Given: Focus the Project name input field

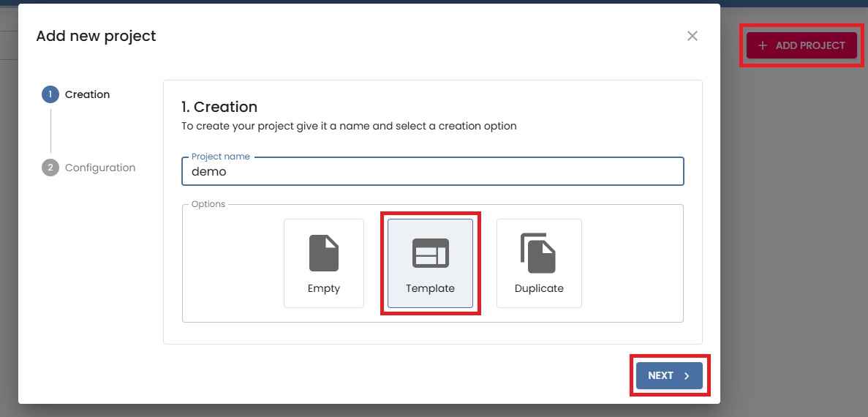Looking at the screenshot, I should click(432, 172).
